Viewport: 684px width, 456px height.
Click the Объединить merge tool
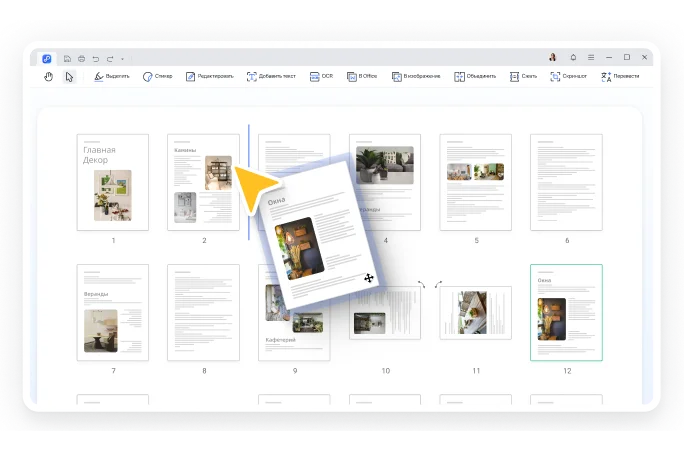(x=475, y=76)
